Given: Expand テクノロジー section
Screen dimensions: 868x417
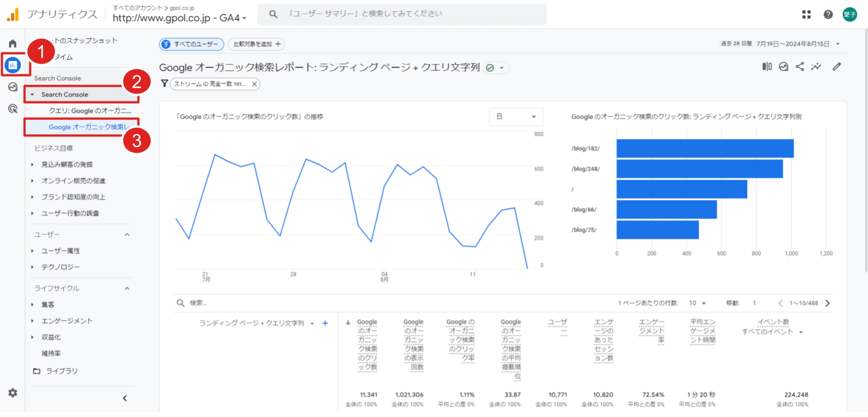Looking at the screenshot, I should [32, 267].
